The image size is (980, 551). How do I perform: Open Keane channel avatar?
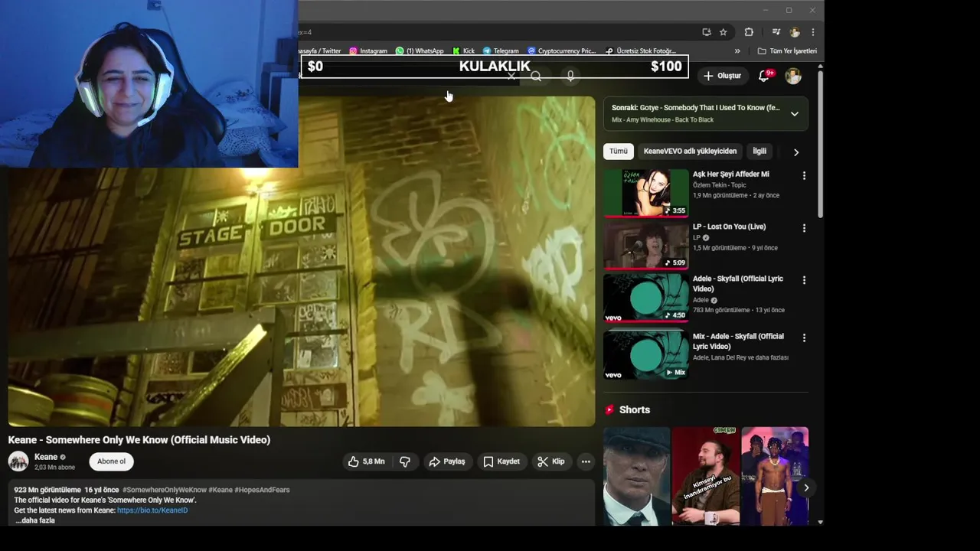point(18,461)
